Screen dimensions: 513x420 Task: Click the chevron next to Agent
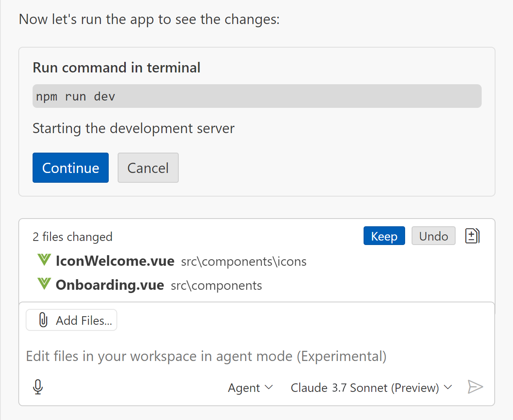coord(269,387)
